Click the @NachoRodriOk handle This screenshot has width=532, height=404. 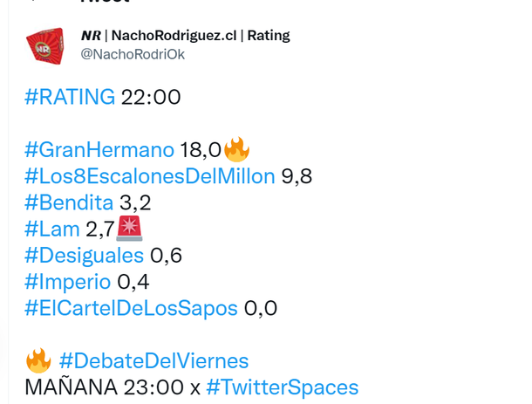point(132,54)
